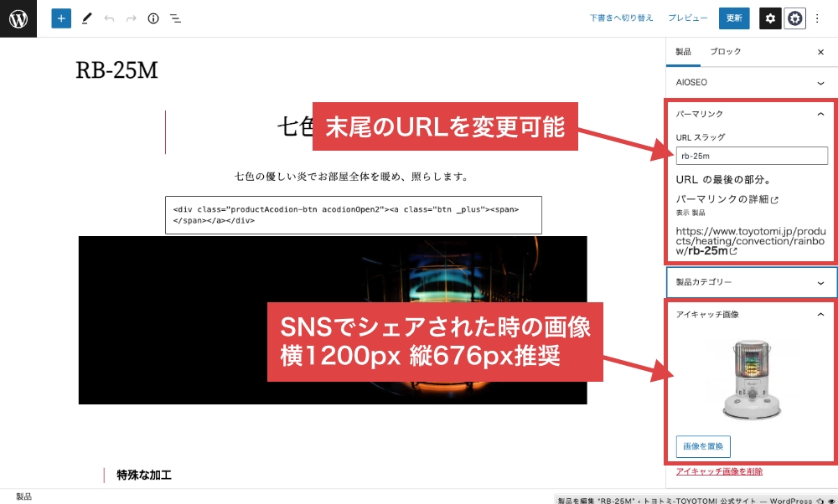
Task: Click the blue 更新 button
Action: (734, 18)
